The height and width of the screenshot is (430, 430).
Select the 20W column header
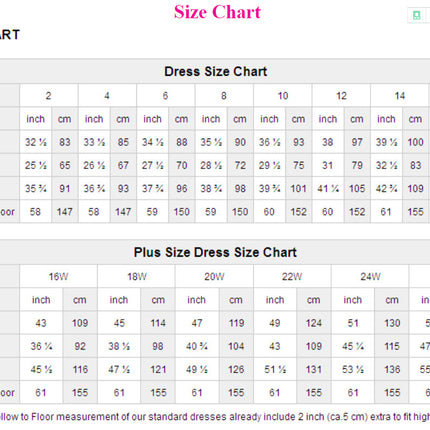(x=214, y=277)
